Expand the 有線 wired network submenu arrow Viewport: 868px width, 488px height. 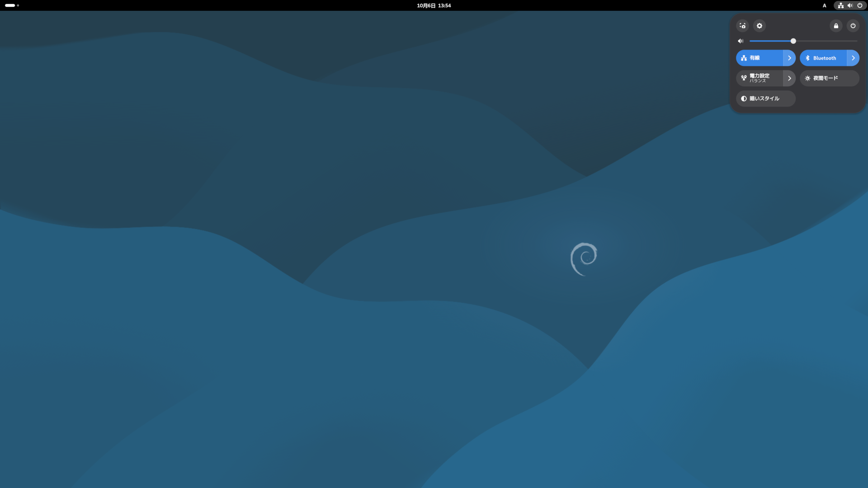[x=789, y=58]
